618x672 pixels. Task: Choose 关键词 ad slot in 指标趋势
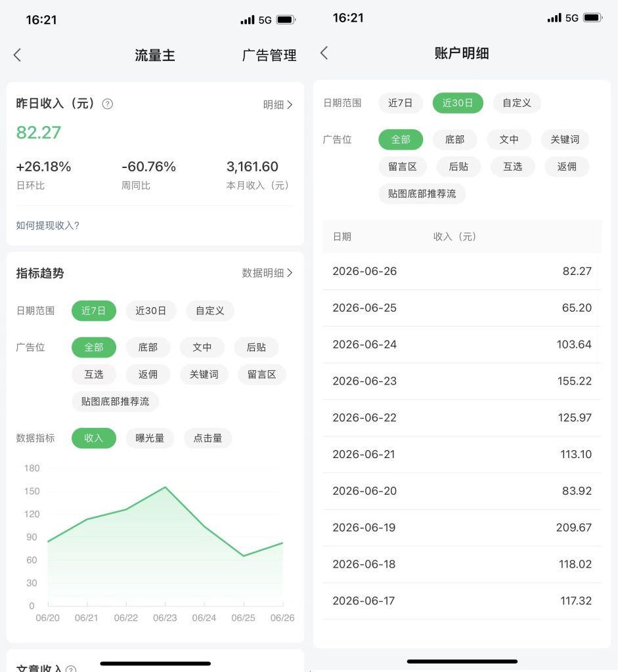(204, 374)
